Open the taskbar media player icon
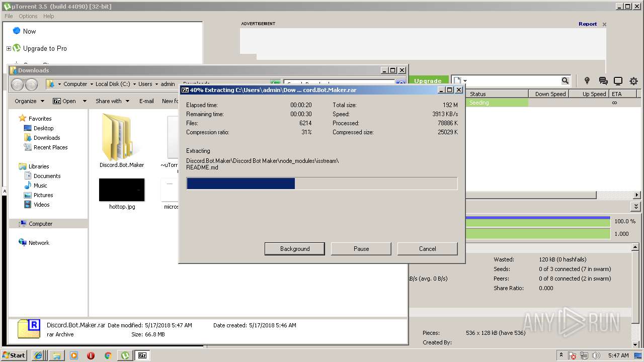This screenshot has height=362, width=644. [x=74, y=355]
